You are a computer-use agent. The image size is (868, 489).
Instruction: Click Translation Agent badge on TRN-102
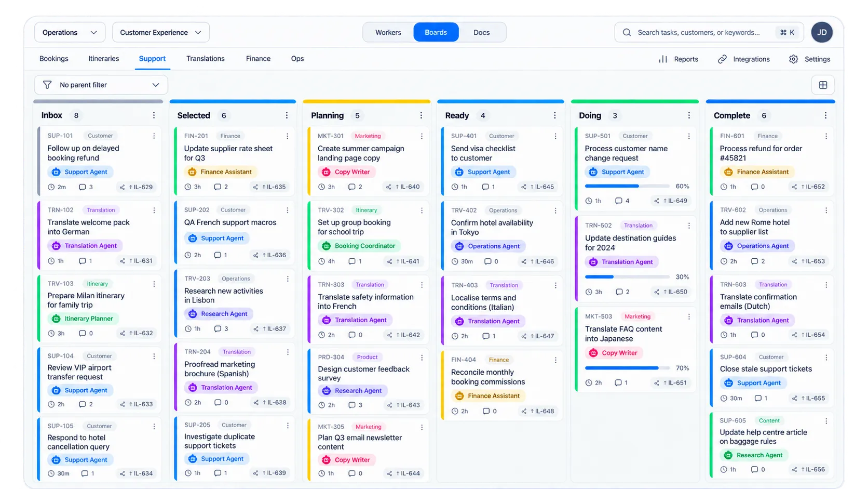click(85, 246)
